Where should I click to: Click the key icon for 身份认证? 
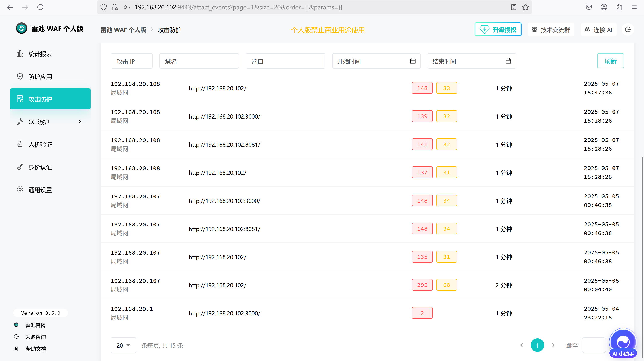[x=20, y=167]
